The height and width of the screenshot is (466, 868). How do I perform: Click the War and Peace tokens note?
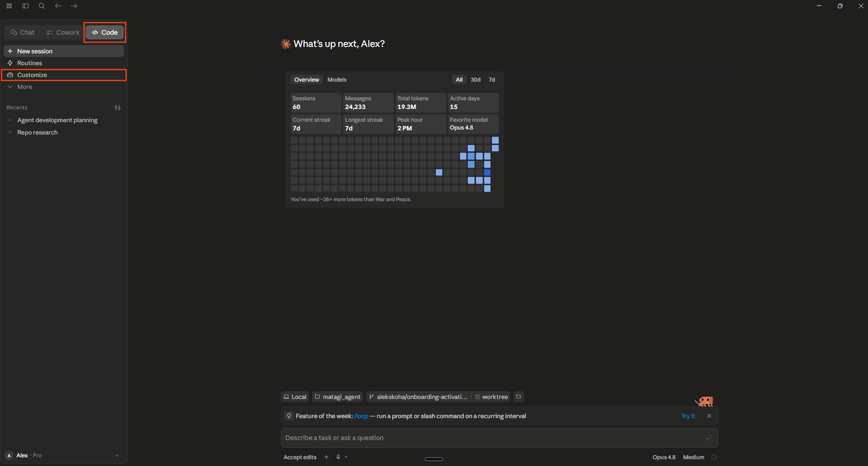point(351,199)
